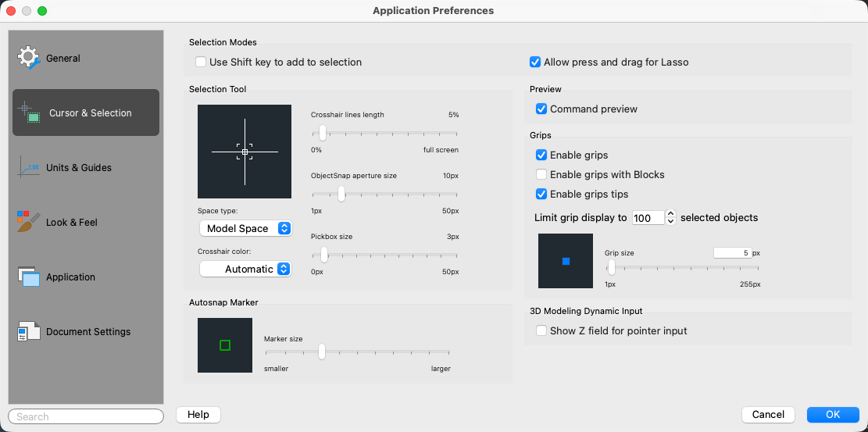Click the Application windows icon
This screenshot has width=868, height=432.
pos(29,277)
